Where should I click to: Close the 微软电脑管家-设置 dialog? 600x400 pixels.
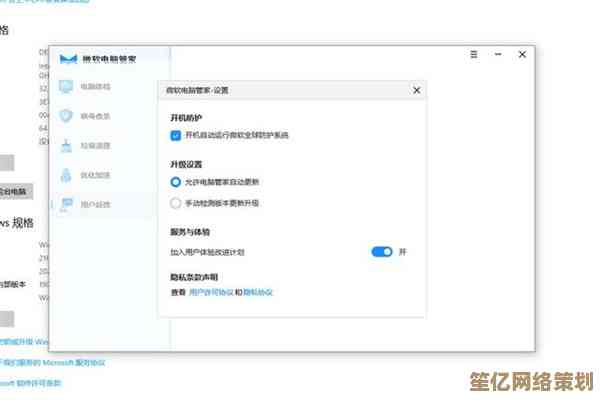416,90
